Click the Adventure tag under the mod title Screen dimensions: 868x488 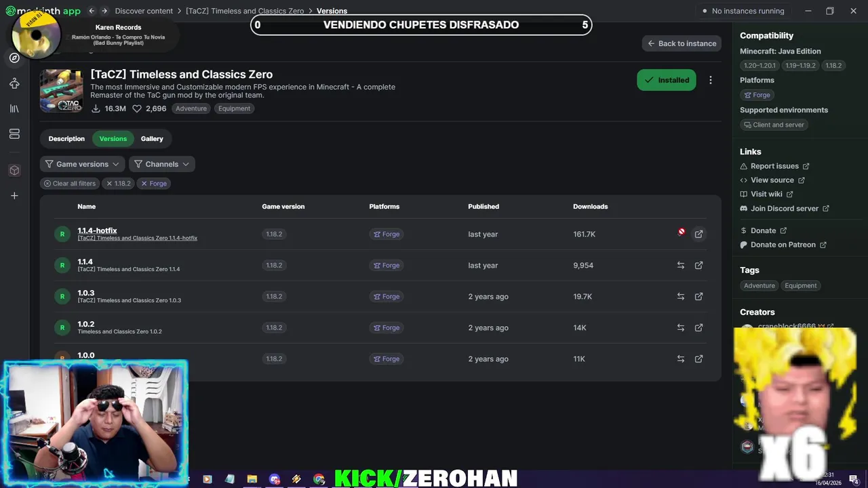191,108
